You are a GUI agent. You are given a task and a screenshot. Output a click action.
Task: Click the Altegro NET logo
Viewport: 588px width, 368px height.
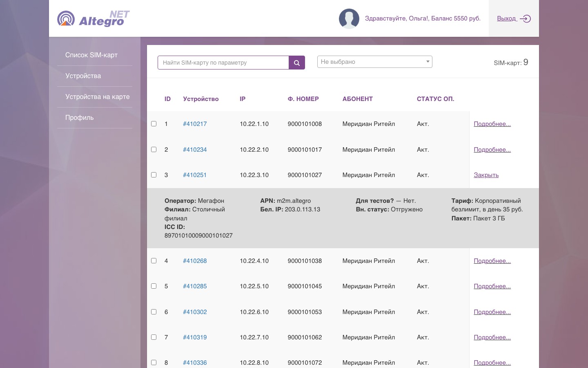(94, 18)
